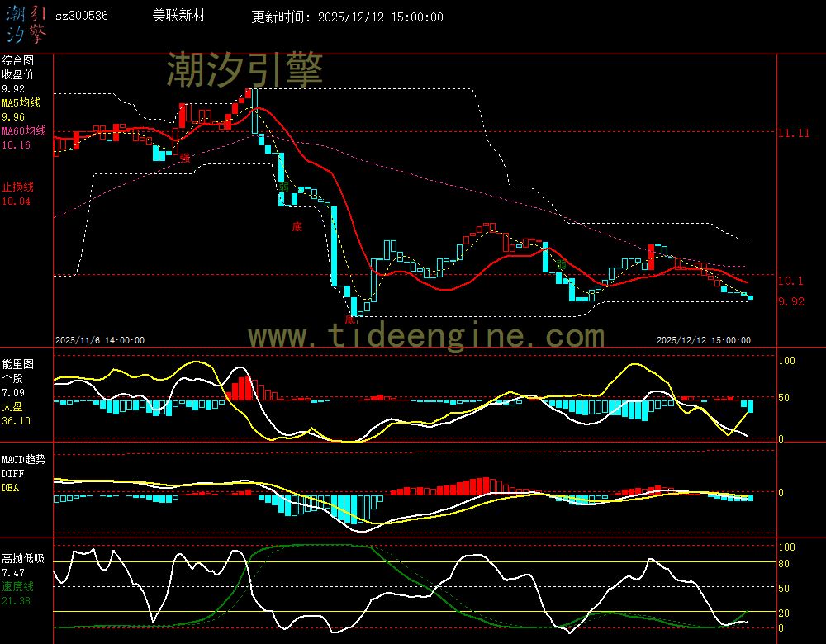Click the 高抛低吸 indicator title
The image size is (826, 644).
[x=22, y=558]
